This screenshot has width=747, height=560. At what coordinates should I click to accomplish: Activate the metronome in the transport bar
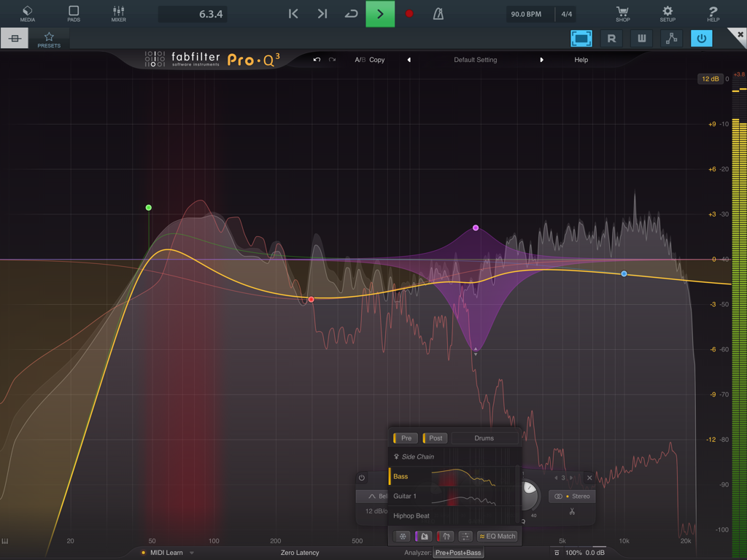[438, 13]
